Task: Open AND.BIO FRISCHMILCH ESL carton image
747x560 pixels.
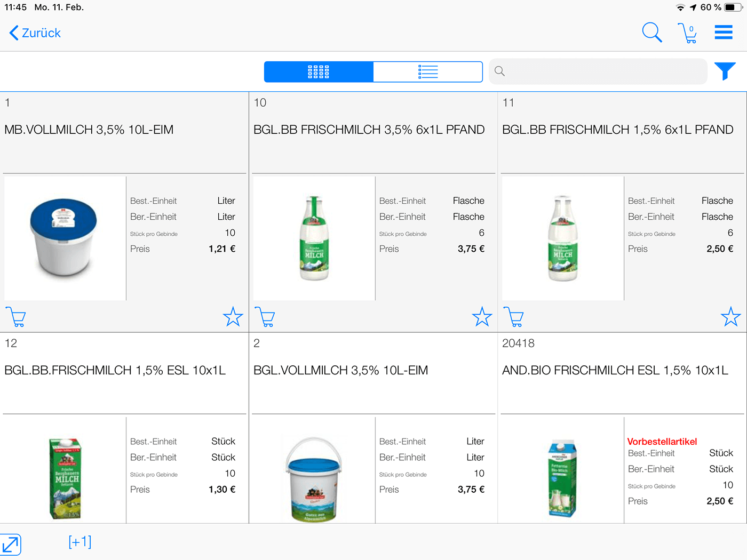Action: coord(563,478)
